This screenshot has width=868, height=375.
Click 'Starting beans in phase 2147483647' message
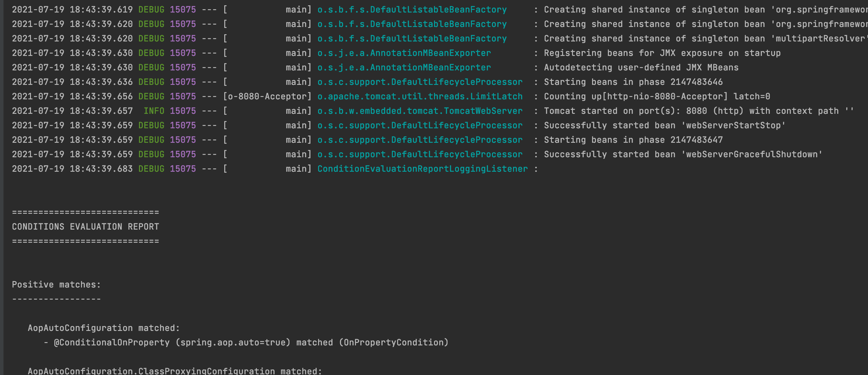633,140
